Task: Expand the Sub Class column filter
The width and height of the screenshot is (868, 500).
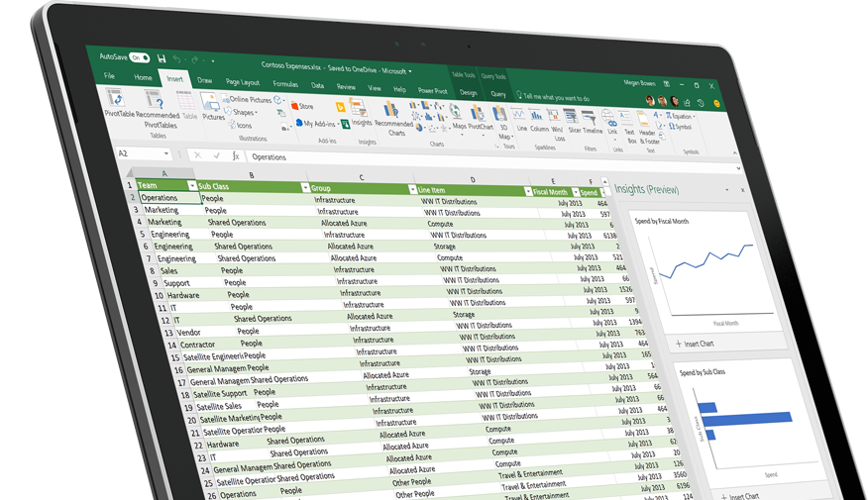Action: (x=305, y=187)
